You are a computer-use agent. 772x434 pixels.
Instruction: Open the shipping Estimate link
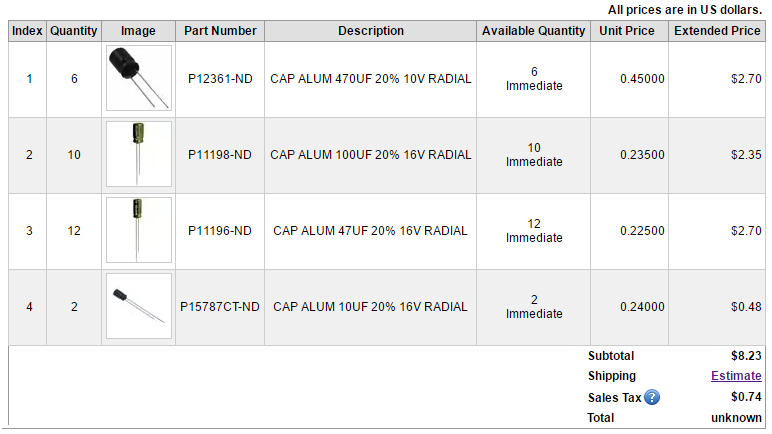click(736, 376)
